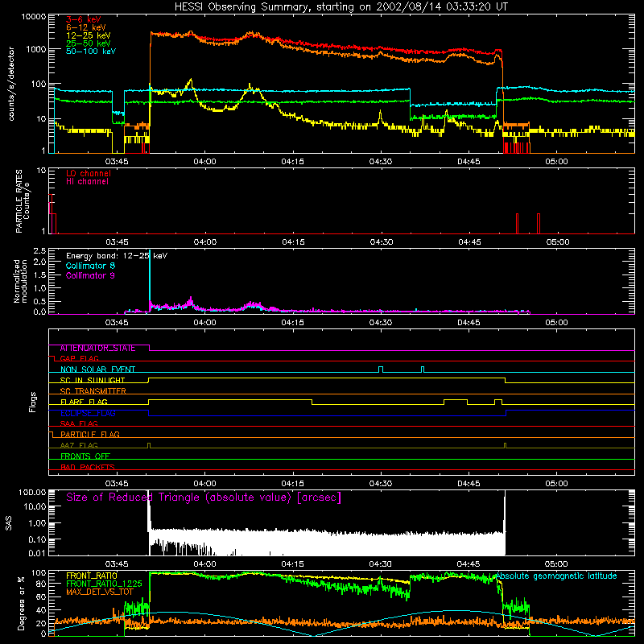This screenshot has height=644, width=644.
Task: Select the FRONT_RATIO legend entry
Action: click(92, 576)
